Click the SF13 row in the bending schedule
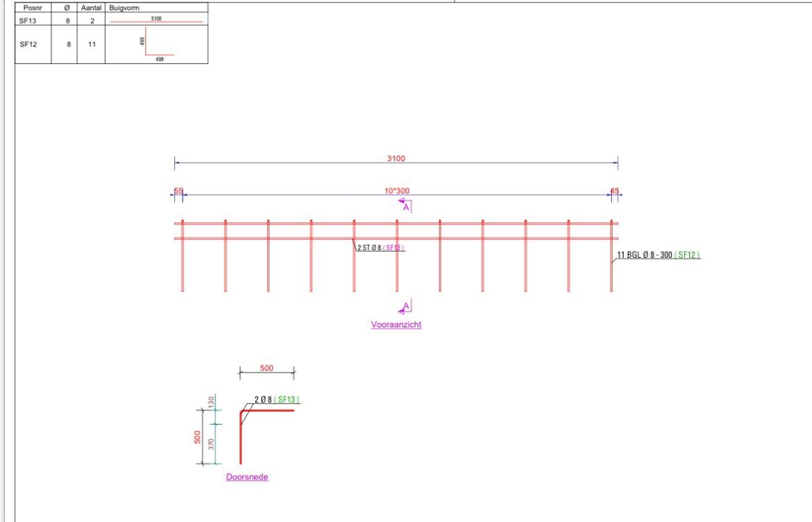 (x=111, y=21)
